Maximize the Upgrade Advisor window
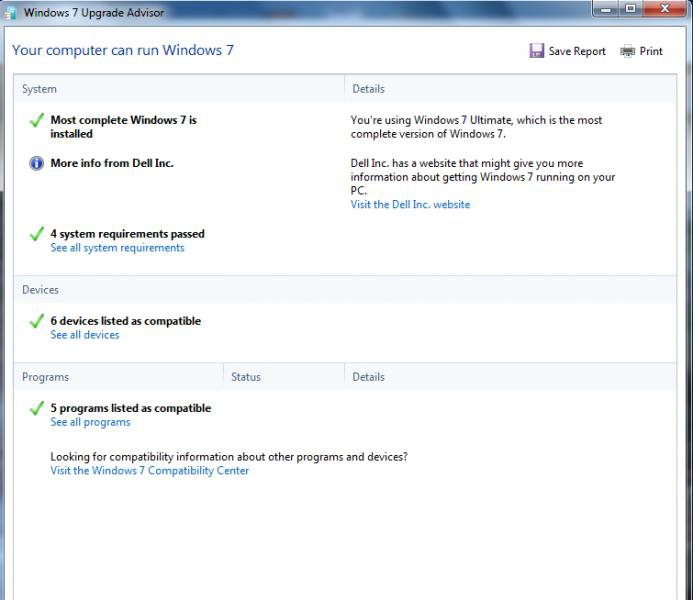Viewport: 693px width, 600px height. click(x=630, y=9)
